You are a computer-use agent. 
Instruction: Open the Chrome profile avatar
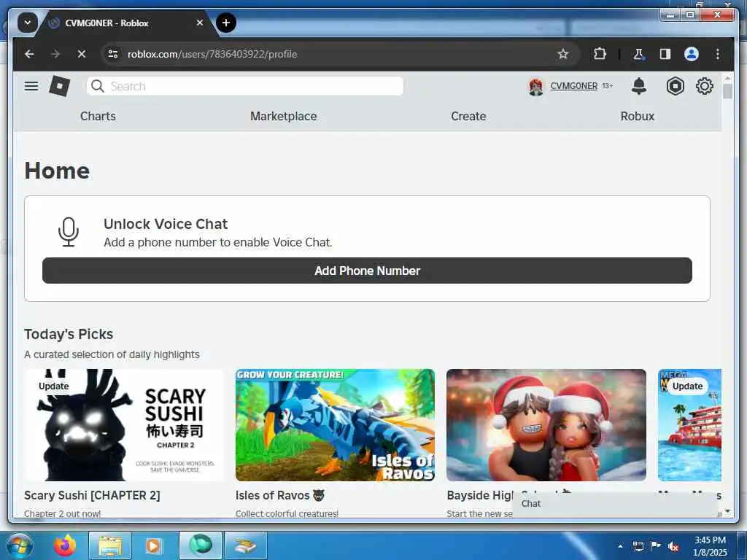tap(692, 54)
